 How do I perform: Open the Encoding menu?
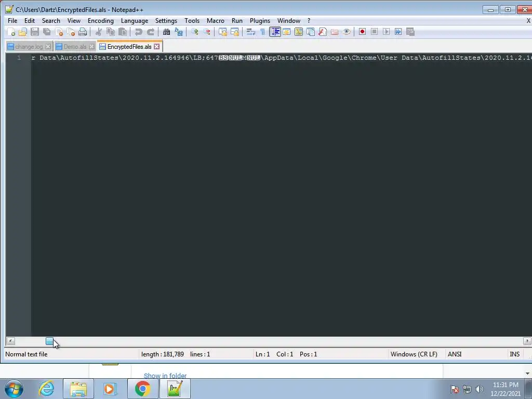[101, 21]
